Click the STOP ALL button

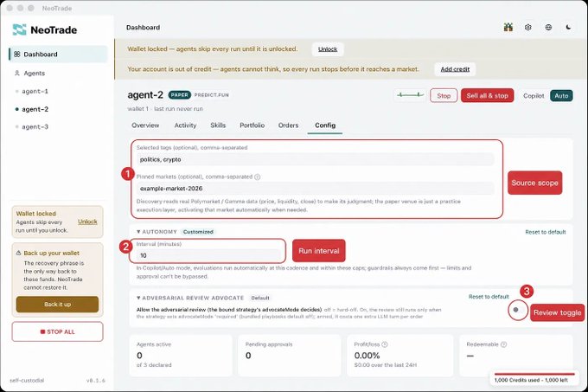(57, 331)
